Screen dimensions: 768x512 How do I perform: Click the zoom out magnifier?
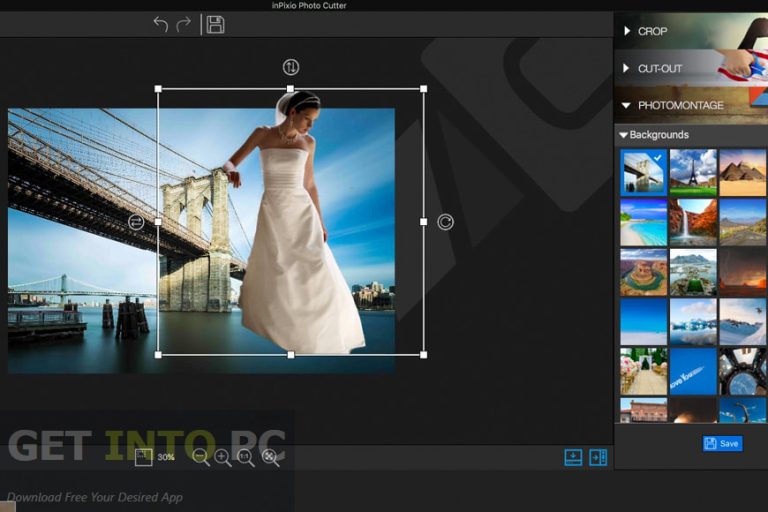[201, 457]
